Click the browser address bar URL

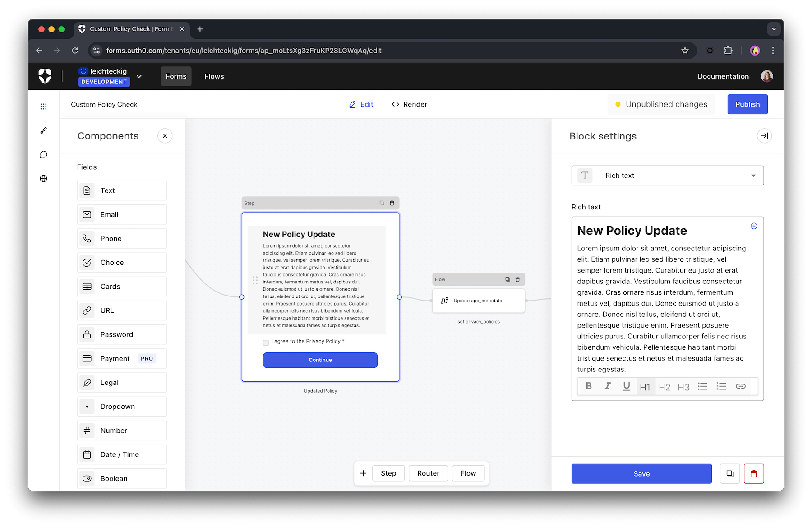pos(244,51)
